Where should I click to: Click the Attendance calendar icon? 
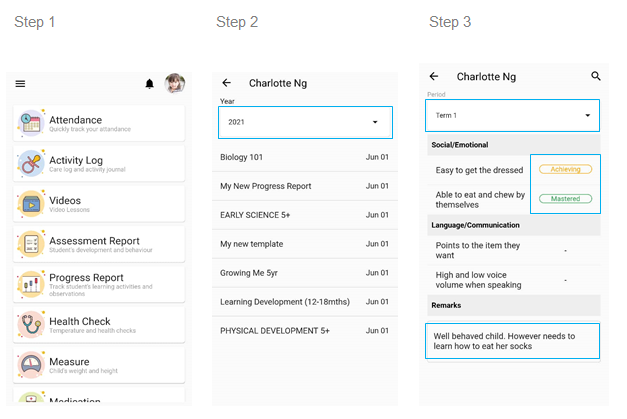(x=31, y=124)
